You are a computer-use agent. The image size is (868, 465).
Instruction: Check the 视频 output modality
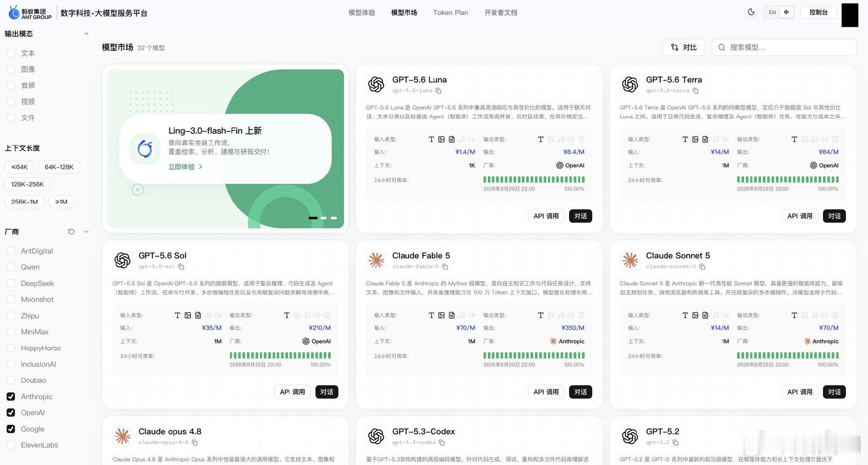11,102
